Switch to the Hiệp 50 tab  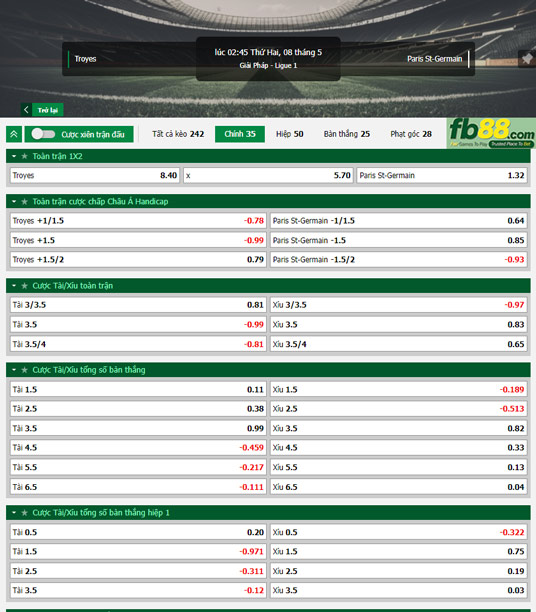pos(290,134)
